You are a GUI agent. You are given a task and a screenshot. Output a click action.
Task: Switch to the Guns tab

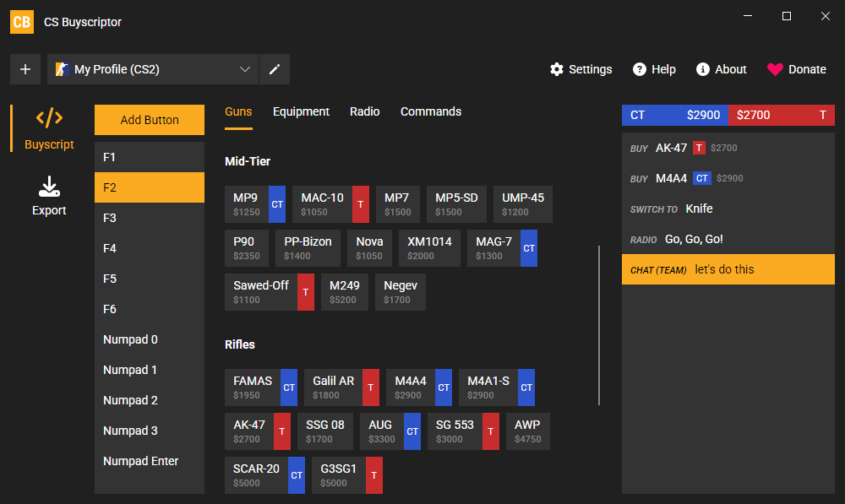(238, 112)
